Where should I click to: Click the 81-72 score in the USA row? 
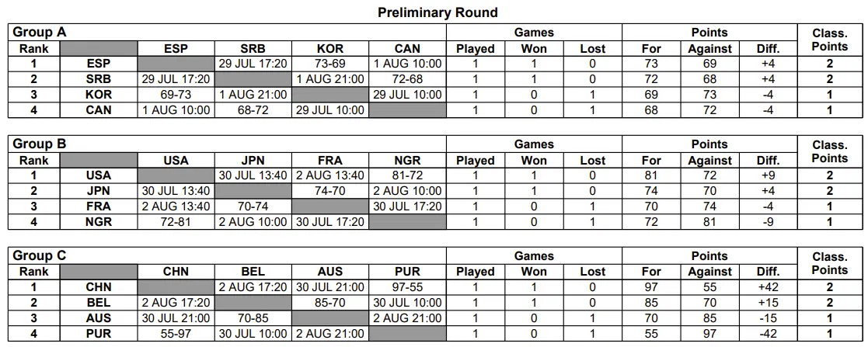pyautogui.click(x=407, y=175)
